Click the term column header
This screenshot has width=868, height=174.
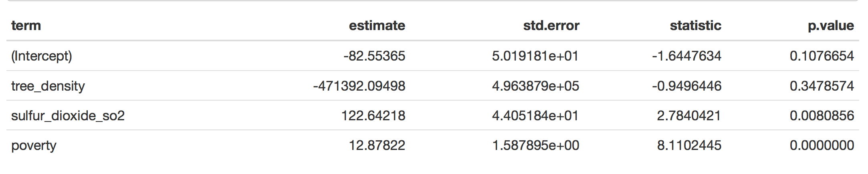(26, 26)
